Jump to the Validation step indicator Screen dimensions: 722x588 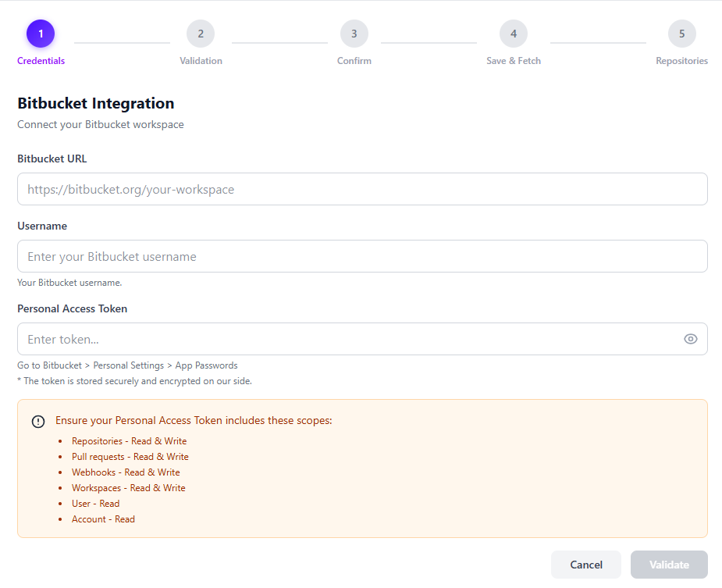click(201, 34)
